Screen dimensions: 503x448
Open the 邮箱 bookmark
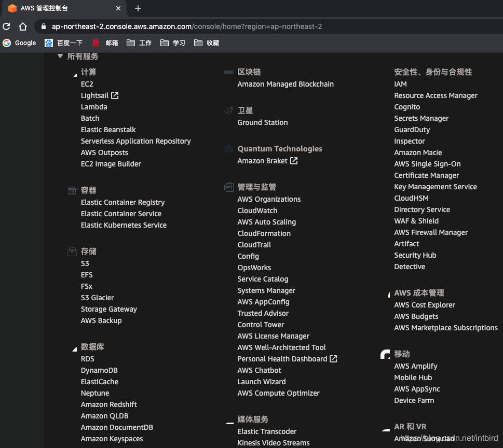pos(105,43)
